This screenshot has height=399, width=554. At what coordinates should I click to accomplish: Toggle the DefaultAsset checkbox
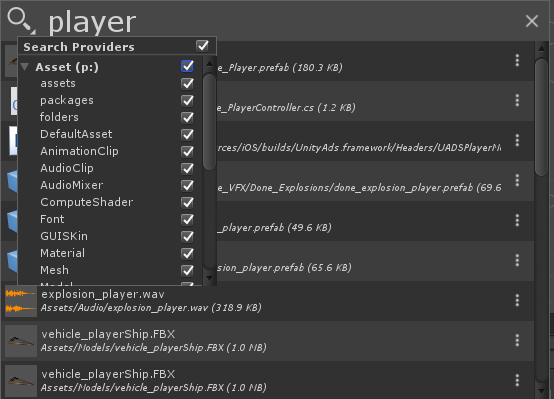point(187,135)
